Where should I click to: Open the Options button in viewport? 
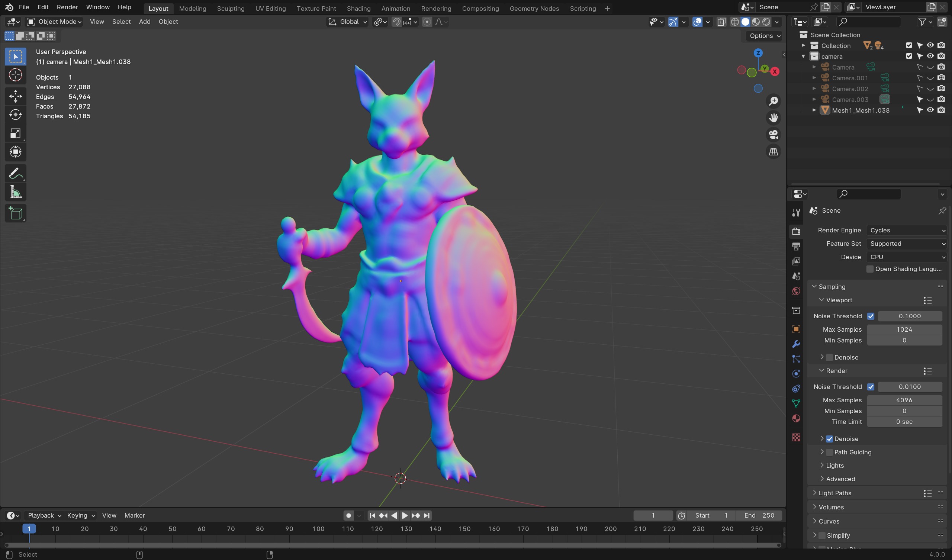point(765,36)
